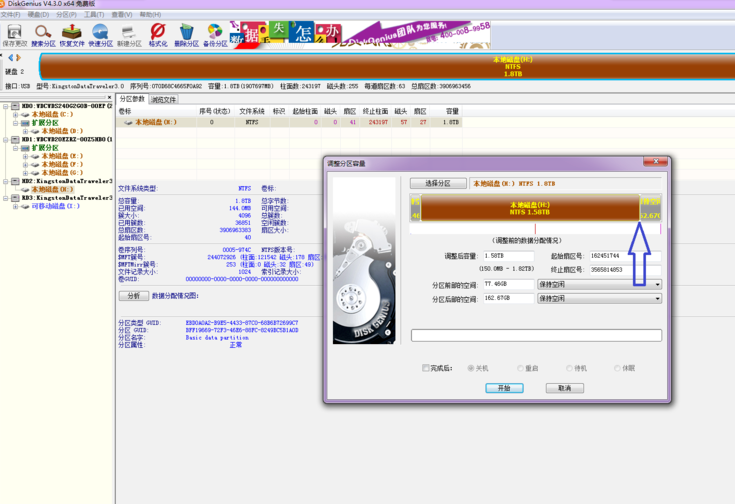Click the DiskGenius team banner advertisement

pos(360,35)
